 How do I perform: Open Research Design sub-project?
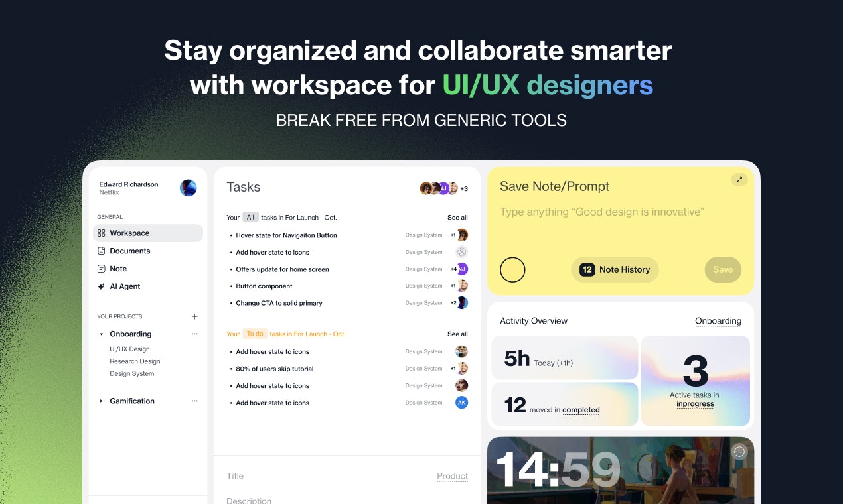tap(135, 361)
